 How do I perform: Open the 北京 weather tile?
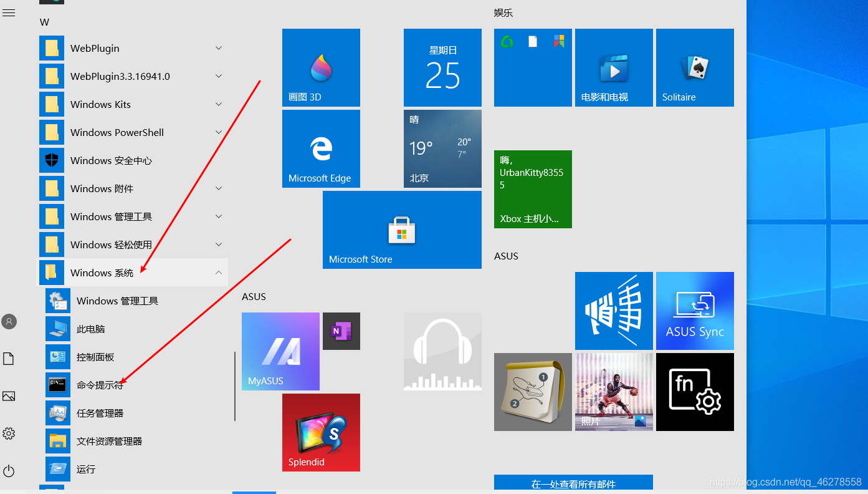442,148
